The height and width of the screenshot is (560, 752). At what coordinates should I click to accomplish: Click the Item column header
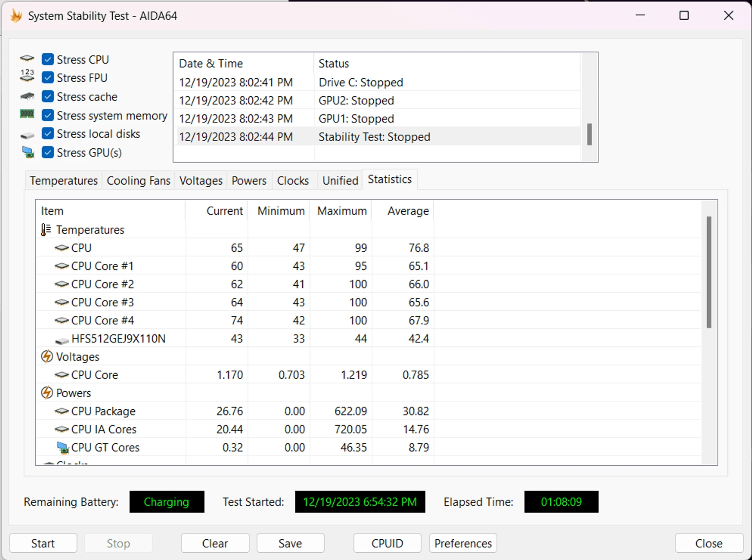pos(110,211)
